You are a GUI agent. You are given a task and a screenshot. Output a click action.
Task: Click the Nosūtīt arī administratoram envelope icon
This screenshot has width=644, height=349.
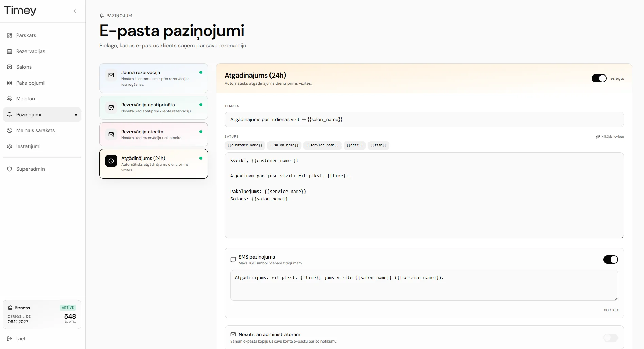point(233,334)
